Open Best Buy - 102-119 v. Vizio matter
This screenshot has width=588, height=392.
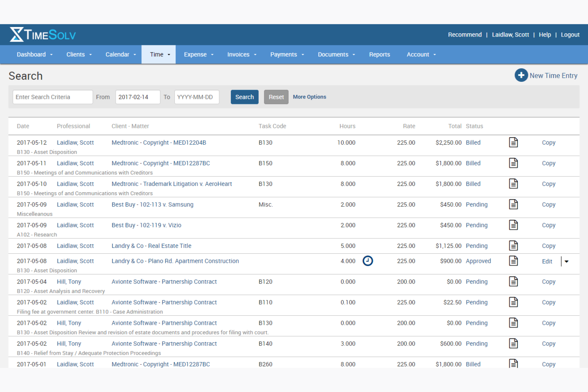tap(147, 225)
